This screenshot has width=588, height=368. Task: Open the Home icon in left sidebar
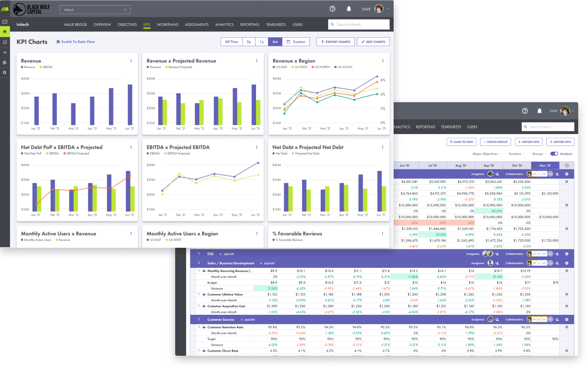click(x=4, y=31)
